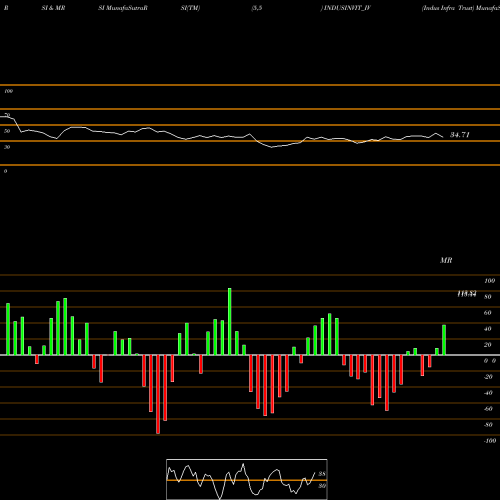Image resolution: width=500 pixels, height=500 pixels.
Task: Click the 34.71 RSI current value label
Action: pyautogui.click(x=460, y=135)
